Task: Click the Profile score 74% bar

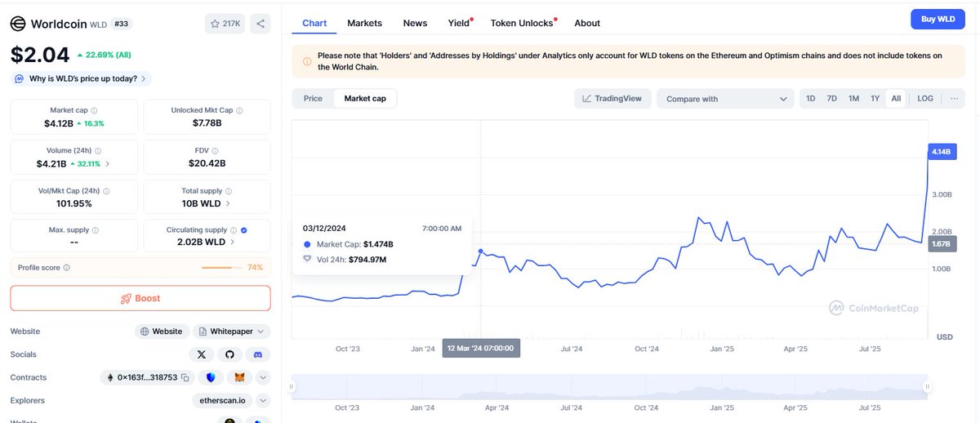Action: [221, 267]
